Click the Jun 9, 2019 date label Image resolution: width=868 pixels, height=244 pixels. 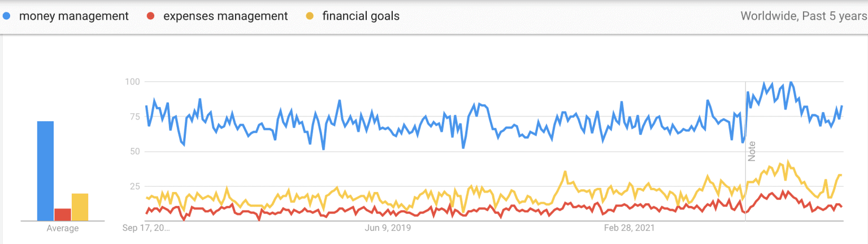388,229
